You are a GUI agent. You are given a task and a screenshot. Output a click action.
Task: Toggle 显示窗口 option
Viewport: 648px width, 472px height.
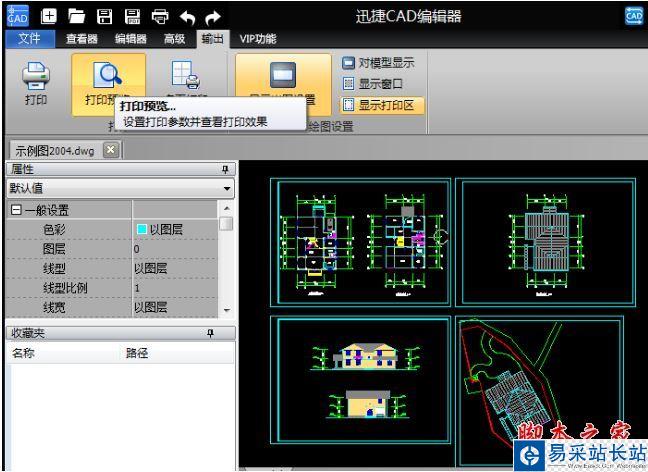click(x=372, y=84)
